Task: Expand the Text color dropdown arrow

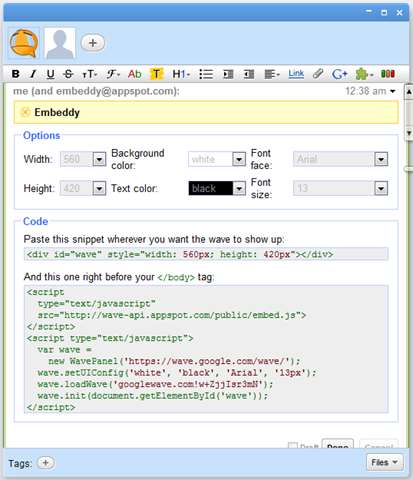Action: [x=239, y=188]
